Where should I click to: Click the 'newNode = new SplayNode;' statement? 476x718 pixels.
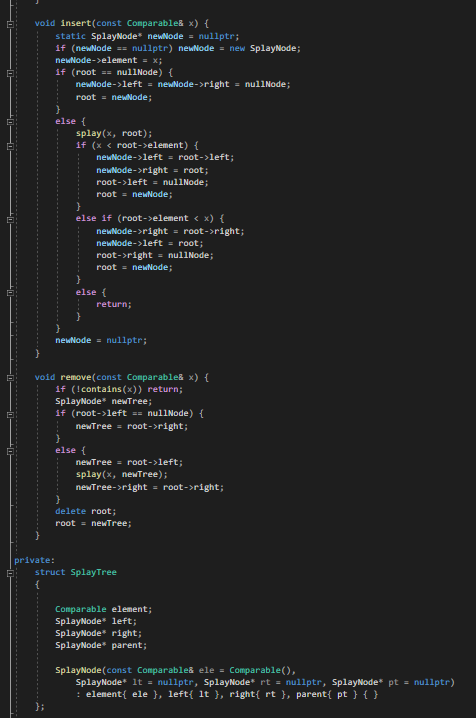239,48
